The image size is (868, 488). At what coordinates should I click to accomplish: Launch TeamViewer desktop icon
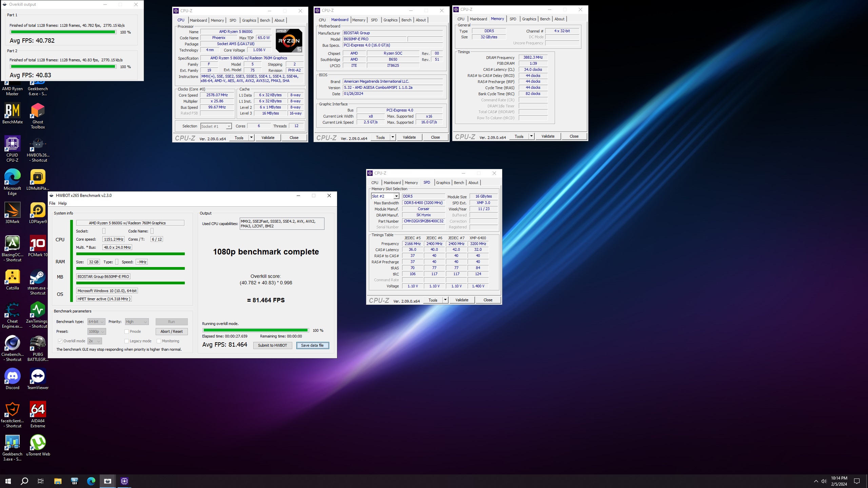[x=38, y=379]
